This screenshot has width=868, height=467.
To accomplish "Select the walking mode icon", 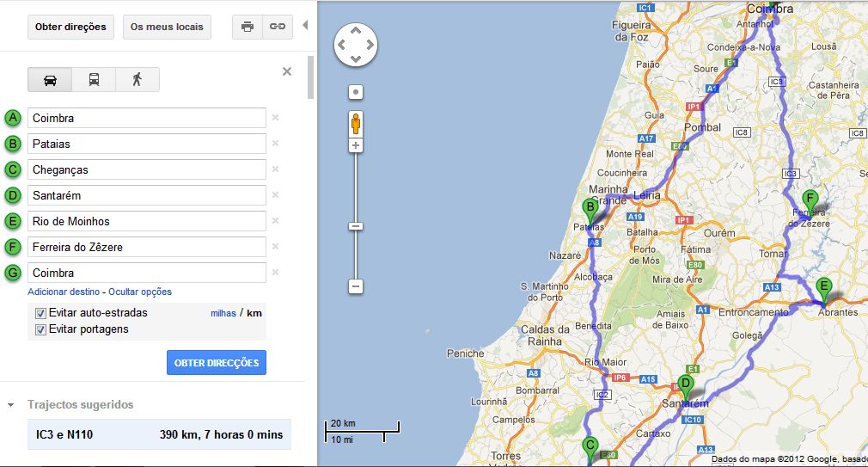I will click(x=138, y=80).
